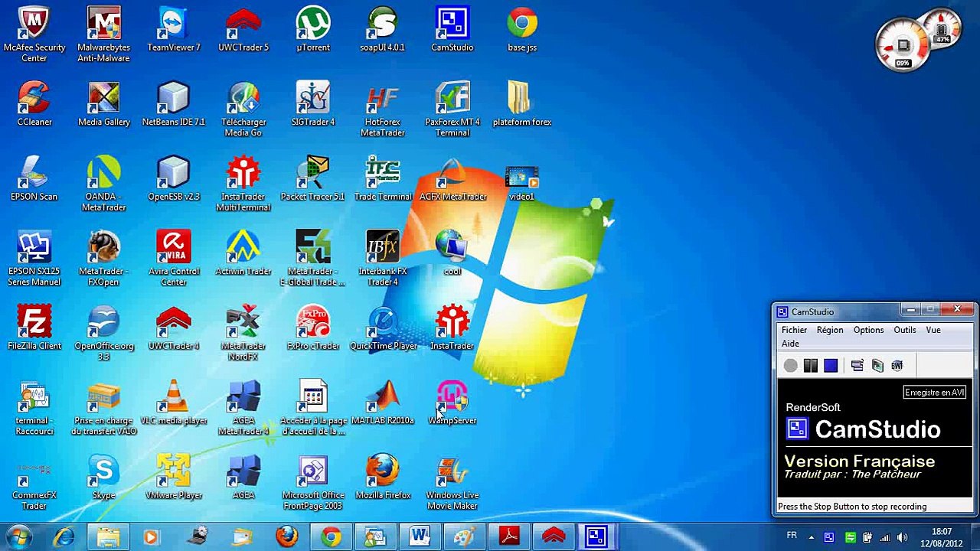This screenshot has height=551, width=980.
Task: Select the PaxForex MT4 Terminal icon
Action: (452, 109)
